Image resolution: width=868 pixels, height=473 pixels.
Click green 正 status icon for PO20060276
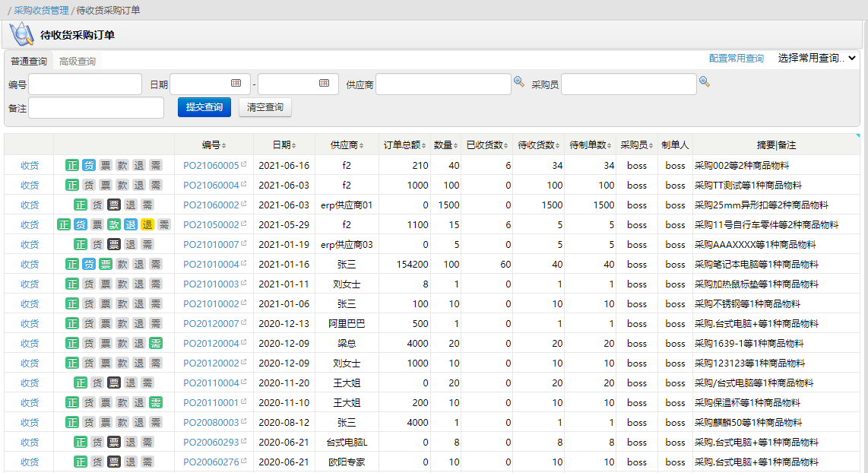point(81,462)
